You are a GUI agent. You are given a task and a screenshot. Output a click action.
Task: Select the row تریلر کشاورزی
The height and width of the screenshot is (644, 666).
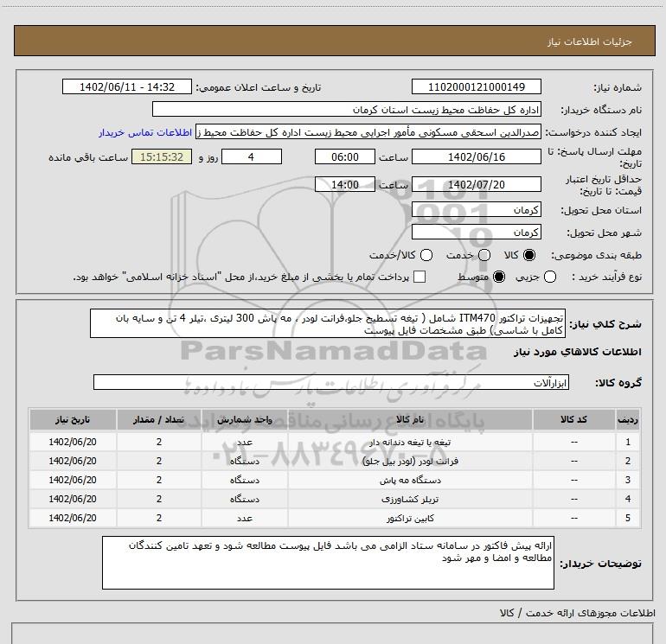tap(335, 500)
